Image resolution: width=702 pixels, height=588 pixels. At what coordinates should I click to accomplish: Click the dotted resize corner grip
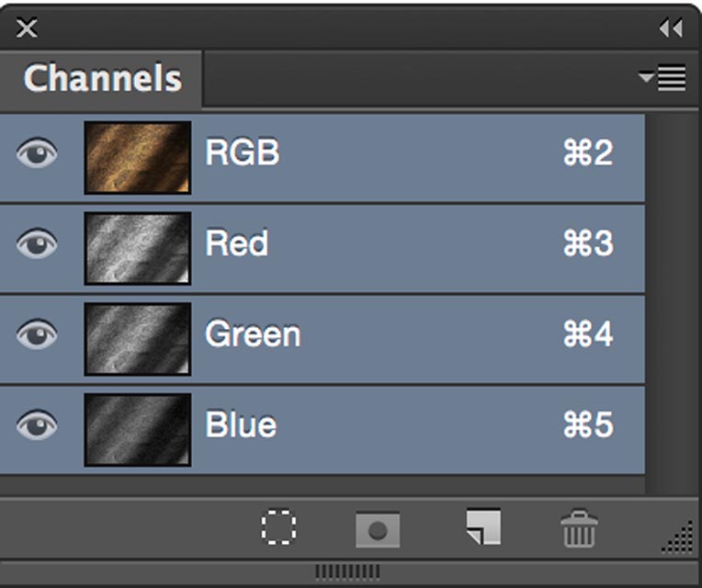click(x=677, y=538)
